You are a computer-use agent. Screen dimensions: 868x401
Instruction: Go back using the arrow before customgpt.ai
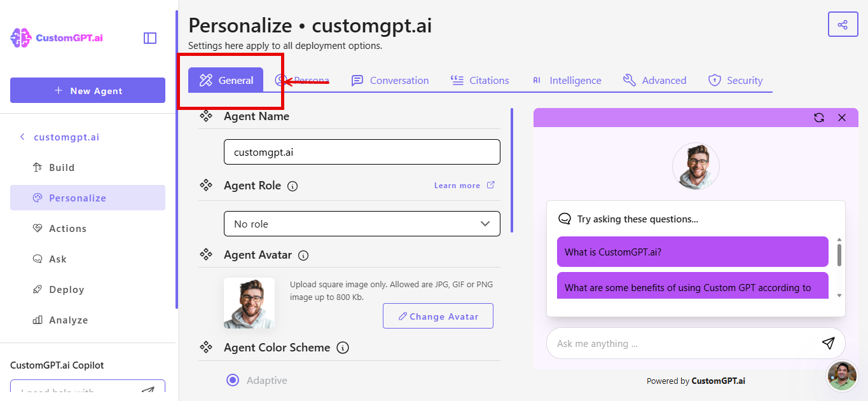[x=22, y=137]
